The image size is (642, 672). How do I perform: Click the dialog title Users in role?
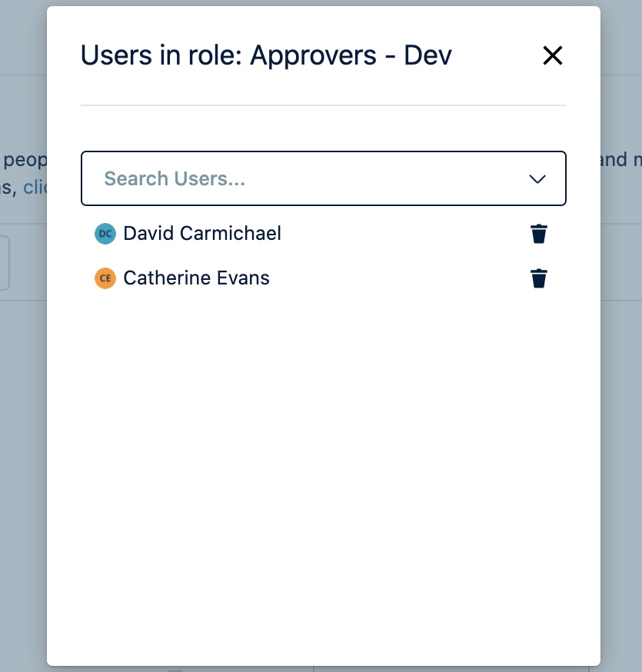(267, 55)
